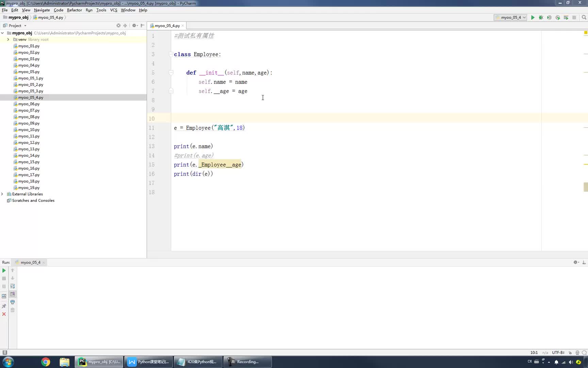Collapse the mypro_obj project root
The width and height of the screenshot is (588, 368).
[x=3, y=33]
